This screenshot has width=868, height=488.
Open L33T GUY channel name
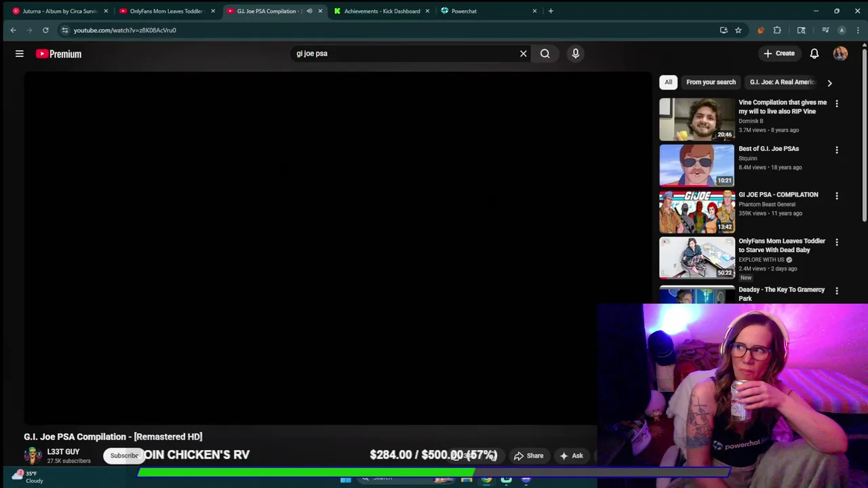(63, 451)
